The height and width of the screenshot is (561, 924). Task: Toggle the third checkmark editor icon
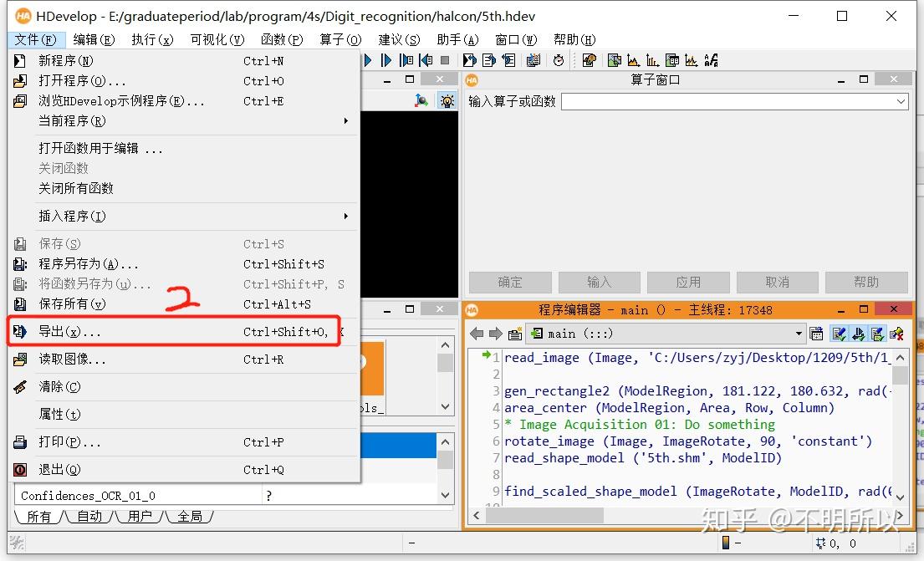(x=877, y=334)
